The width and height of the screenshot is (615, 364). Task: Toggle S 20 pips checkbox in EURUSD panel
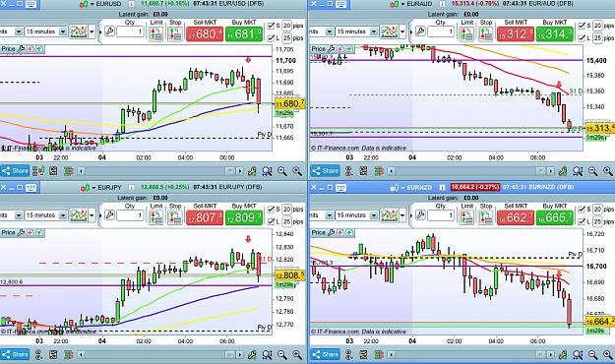271,26
